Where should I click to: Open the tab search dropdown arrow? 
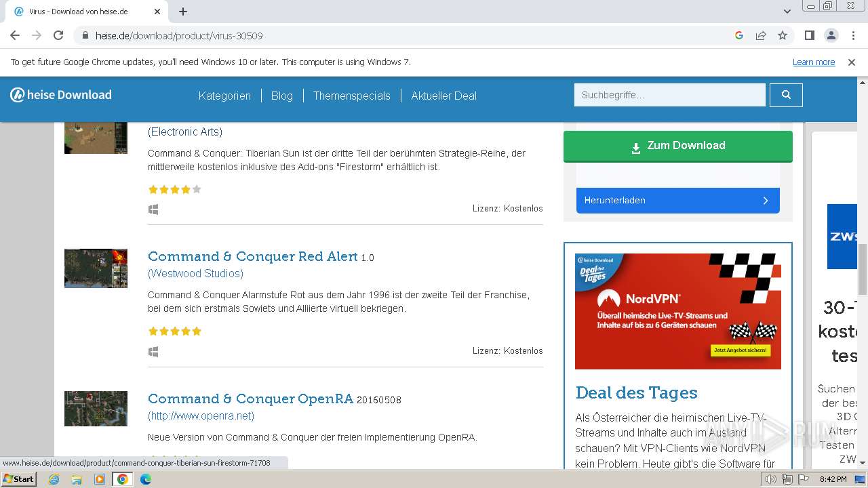tap(787, 12)
